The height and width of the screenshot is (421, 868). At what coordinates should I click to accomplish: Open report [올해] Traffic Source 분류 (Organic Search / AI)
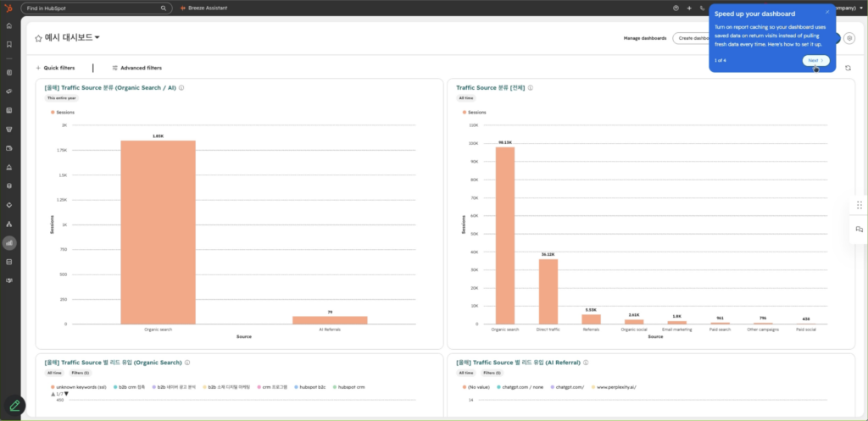[110, 87]
